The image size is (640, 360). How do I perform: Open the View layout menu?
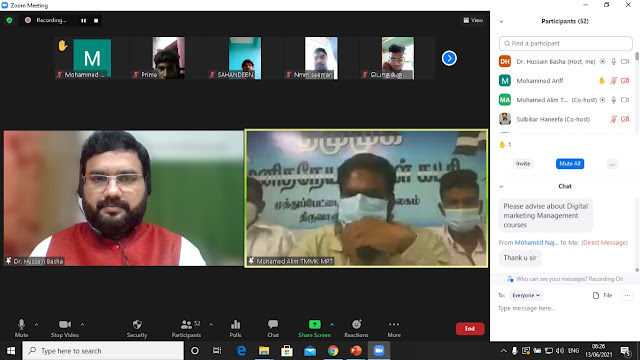point(473,20)
